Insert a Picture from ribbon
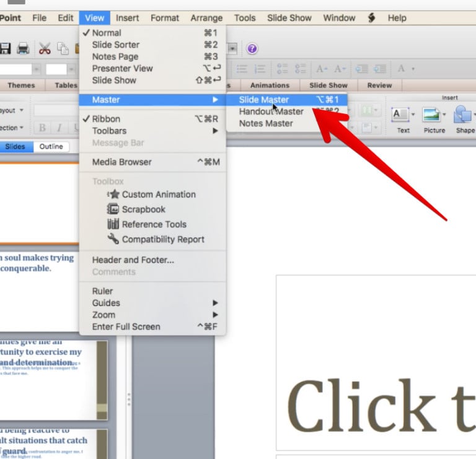The width and height of the screenshot is (476, 459). 434,120
